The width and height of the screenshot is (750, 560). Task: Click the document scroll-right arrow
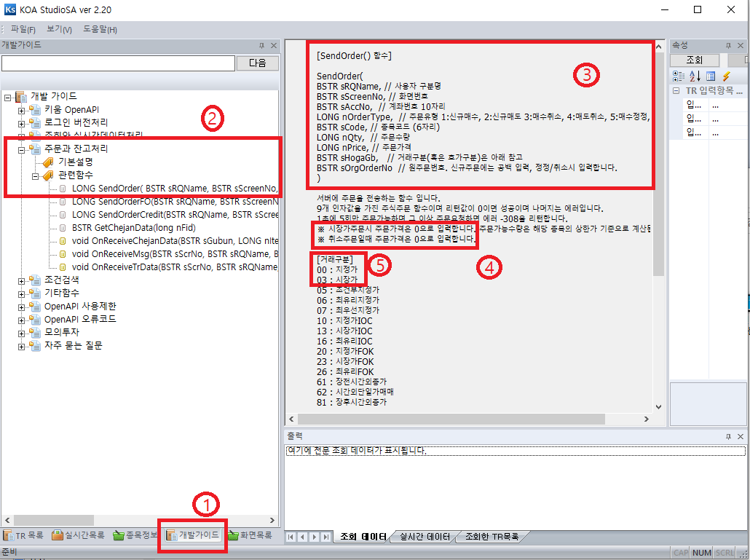(646, 419)
